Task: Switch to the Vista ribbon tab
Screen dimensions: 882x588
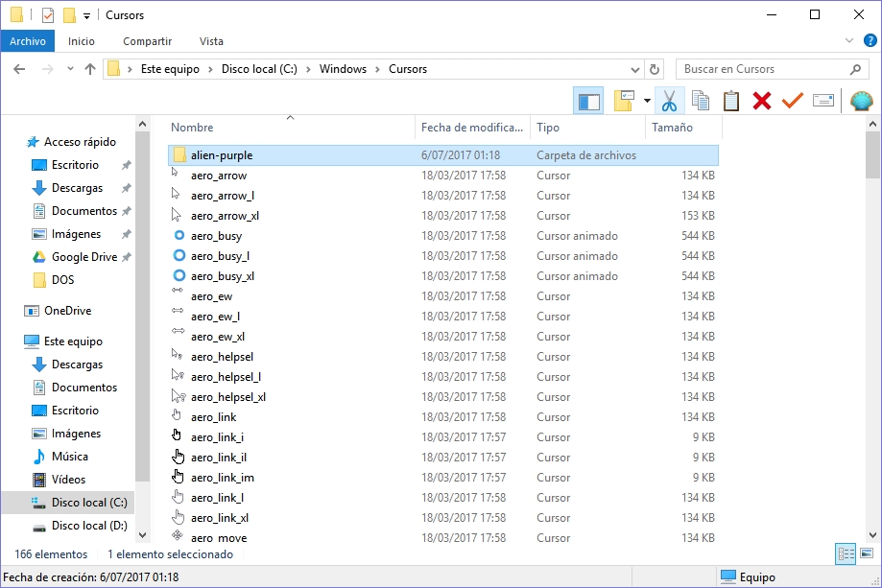Action: tap(211, 41)
